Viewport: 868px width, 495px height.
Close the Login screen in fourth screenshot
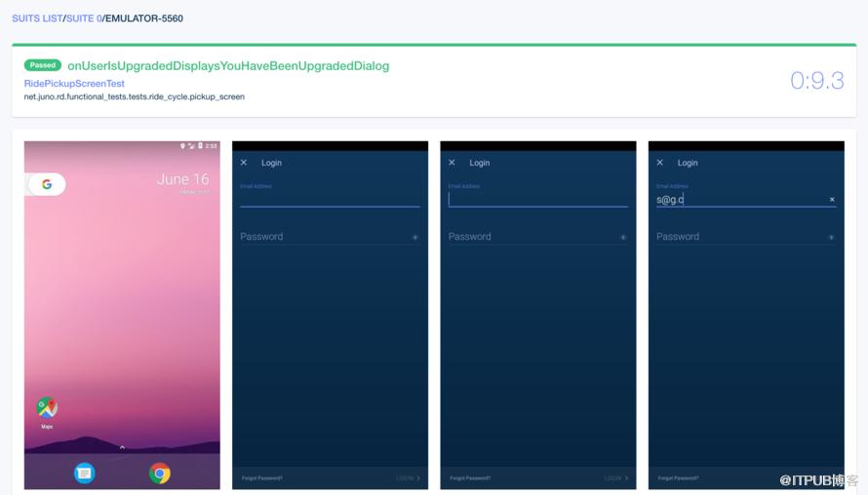click(660, 163)
